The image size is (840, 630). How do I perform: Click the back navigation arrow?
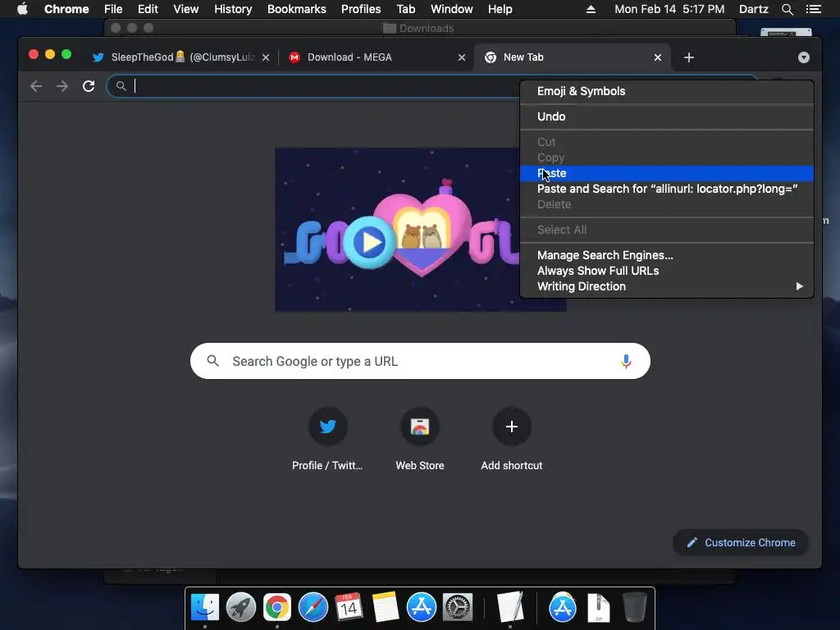pos(36,86)
